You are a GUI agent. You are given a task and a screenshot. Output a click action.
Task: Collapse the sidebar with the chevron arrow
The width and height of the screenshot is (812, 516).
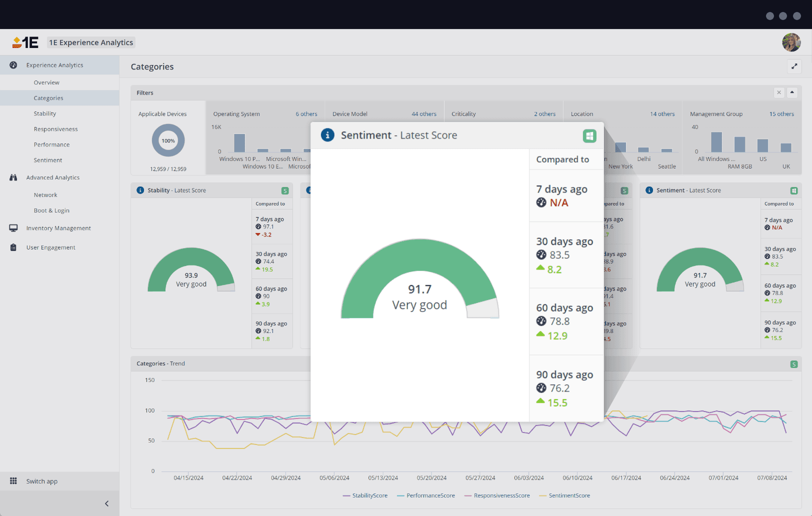coord(106,503)
